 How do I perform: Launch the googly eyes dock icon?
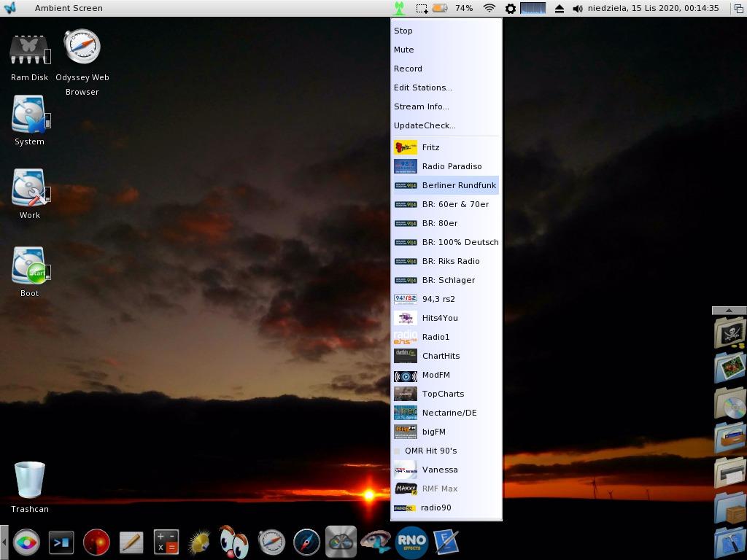[x=234, y=542]
